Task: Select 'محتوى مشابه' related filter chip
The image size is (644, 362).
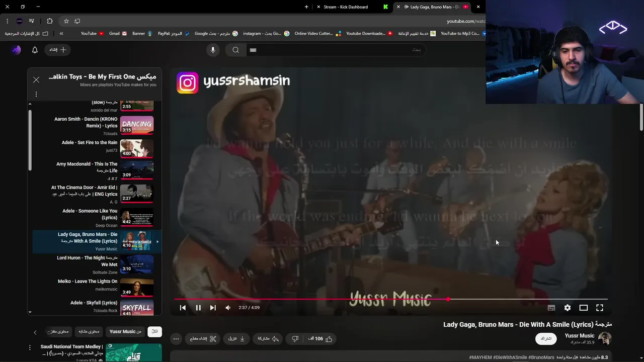Action: click(89, 332)
